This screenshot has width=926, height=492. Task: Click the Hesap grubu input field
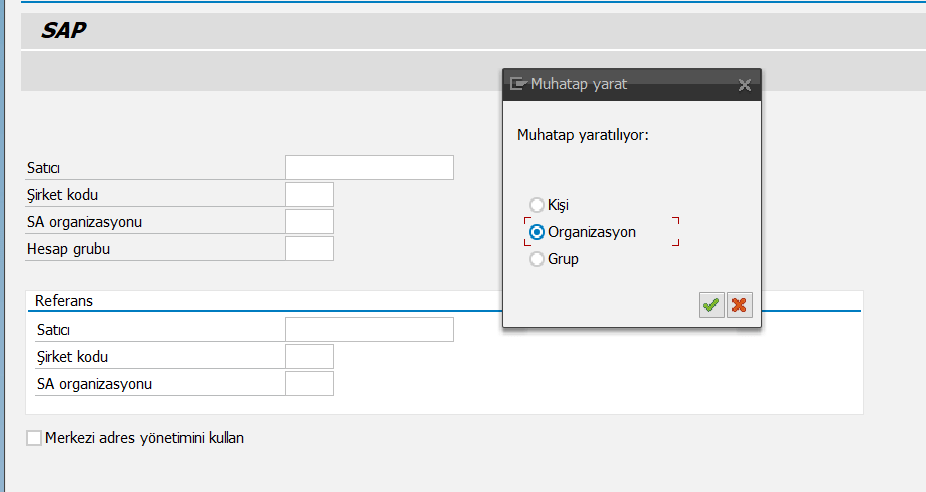[309, 248]
